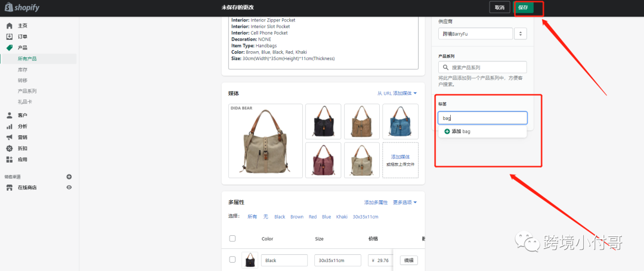Click the green plus icon beside 添加 bag
The image size is (644, 271).
447,131
